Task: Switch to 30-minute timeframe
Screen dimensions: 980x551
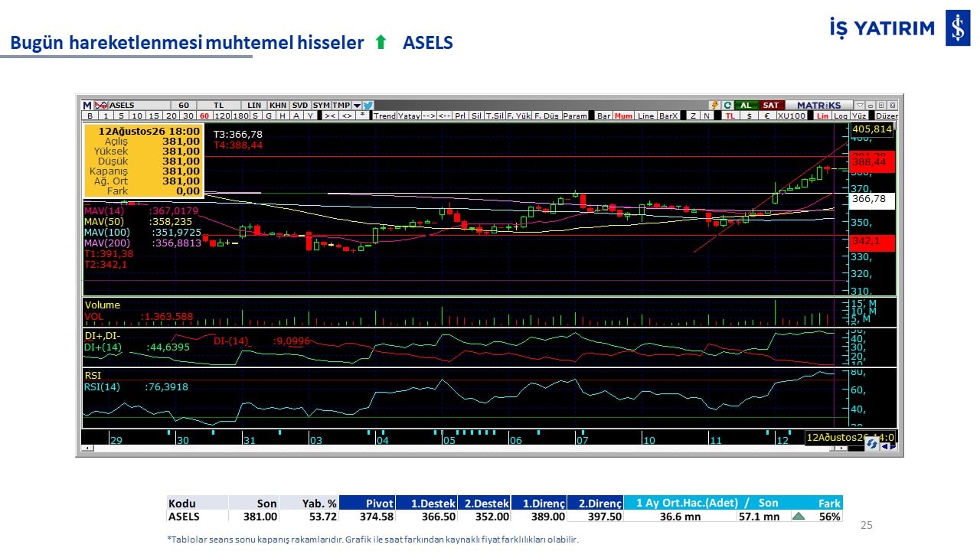Action: point(188,116)
